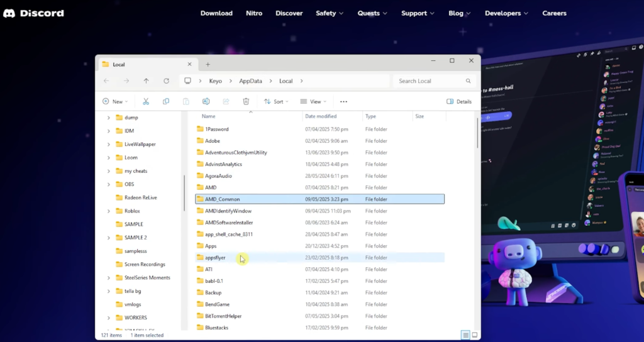Image resolution: width=644 pixels, height=342 pixels.
Task: Click Keyo in the address breadcrumb
Action: [216, 81]
